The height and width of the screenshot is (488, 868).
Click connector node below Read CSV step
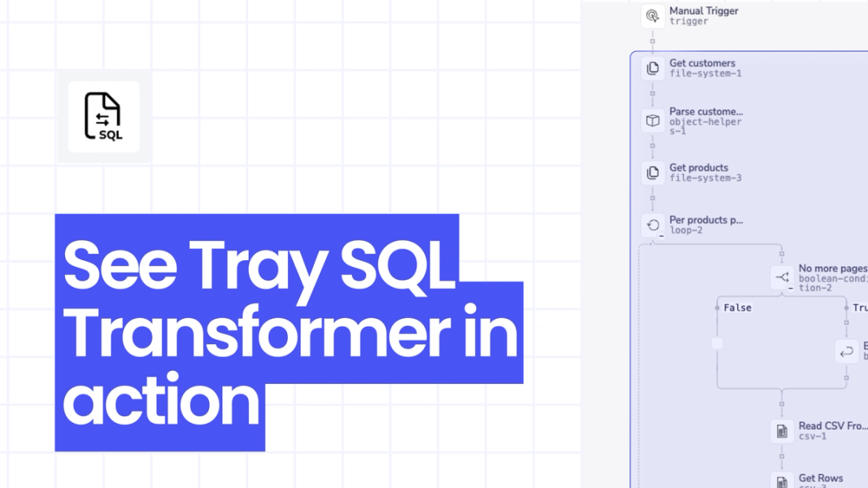[x=782, y=456]
